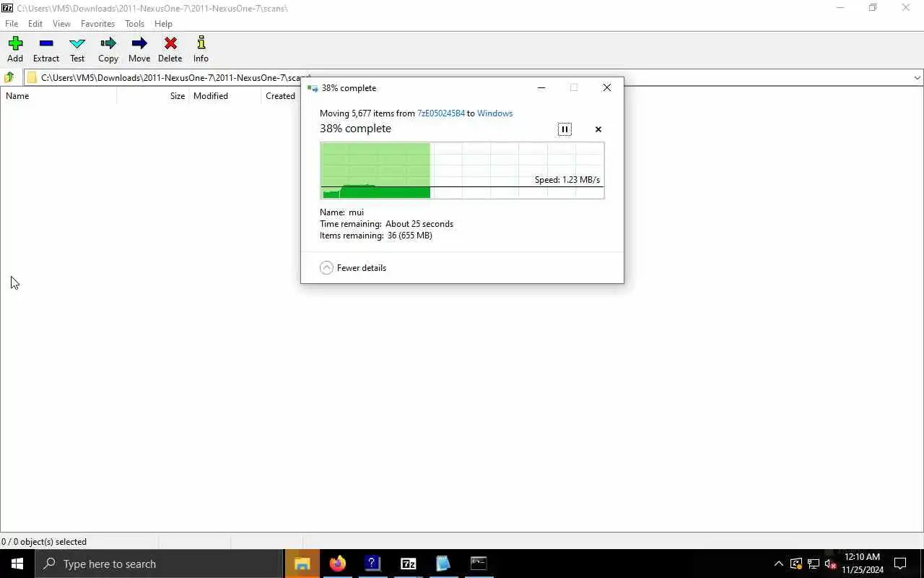Show hidden system tray icons
The width and height of the screenshot is (924, 578).
tap(778, 564)
